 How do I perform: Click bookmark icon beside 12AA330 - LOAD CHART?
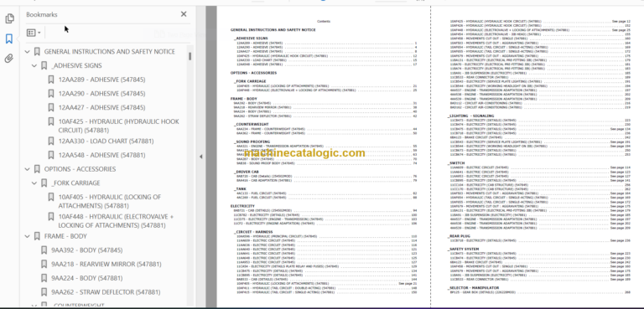coord(51,142)
